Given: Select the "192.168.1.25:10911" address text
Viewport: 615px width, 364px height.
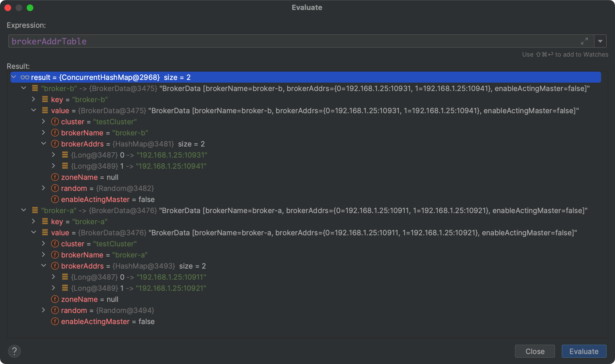Looking at the screenshot, I should point(171,277).
